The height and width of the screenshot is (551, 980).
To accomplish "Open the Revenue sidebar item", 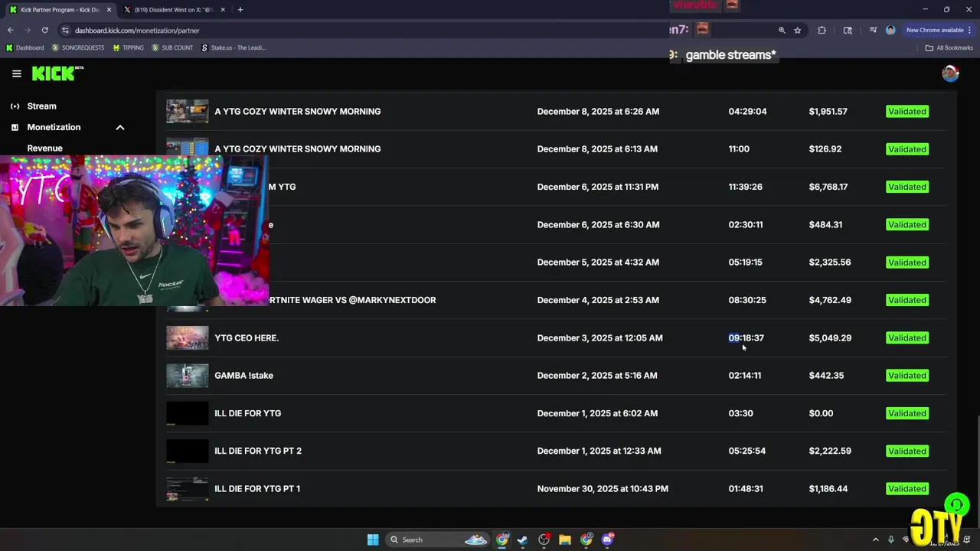I will (45, 148).
